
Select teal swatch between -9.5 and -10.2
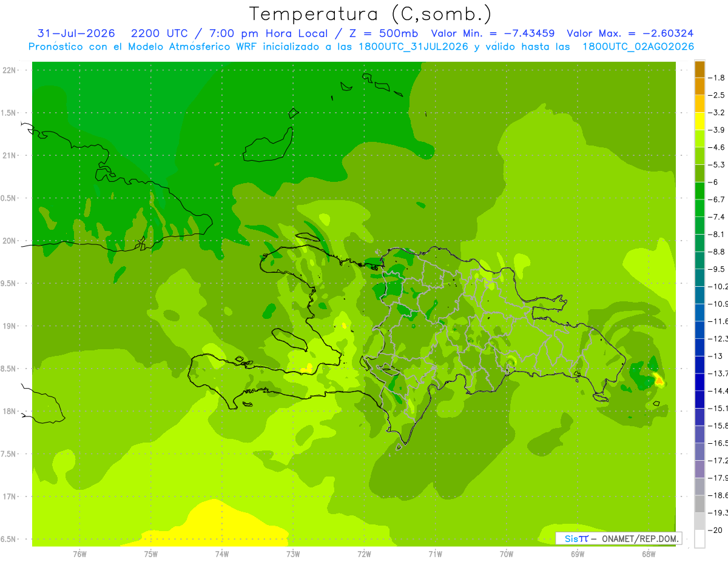[699, 278]
